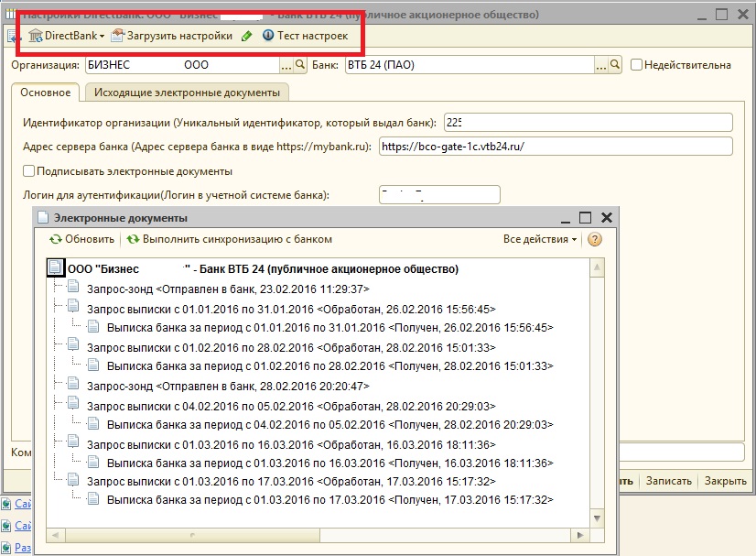Click the Адрес сервера банка field
Screen dimensions: 756x556
tap(556, 147)
